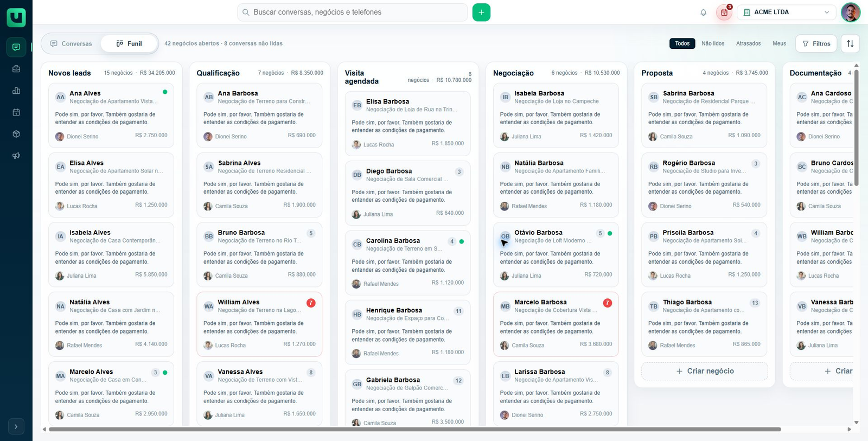This screenshot has height=441, width=868.
Task: Click the red 7 badge on Marcelo Barbosa card
Action: click(608, 303)
